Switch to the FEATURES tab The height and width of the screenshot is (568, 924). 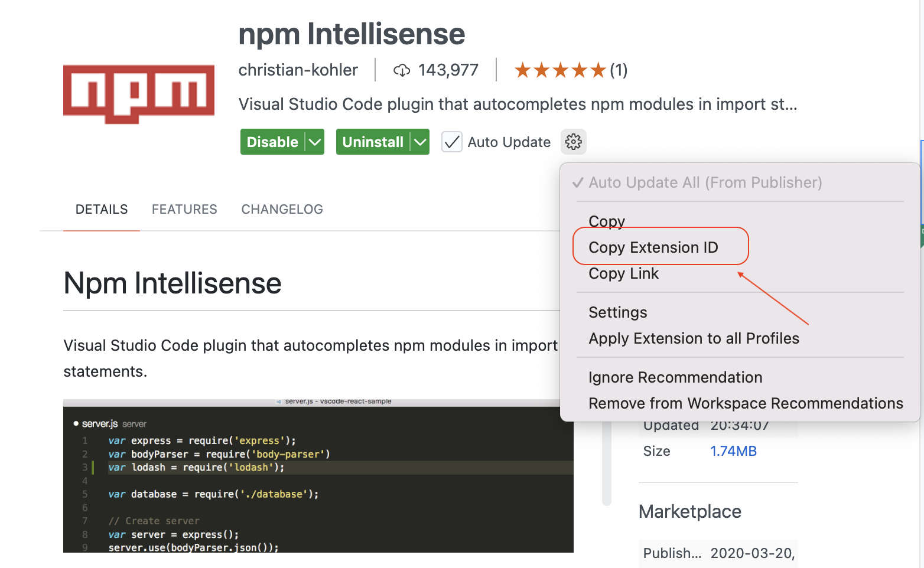184,210
